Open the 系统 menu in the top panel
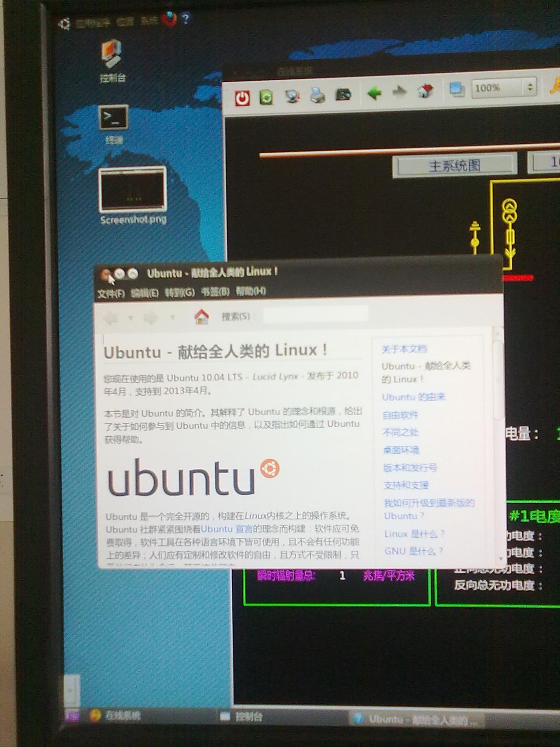 pyautogui.click(x=149, y=21)
